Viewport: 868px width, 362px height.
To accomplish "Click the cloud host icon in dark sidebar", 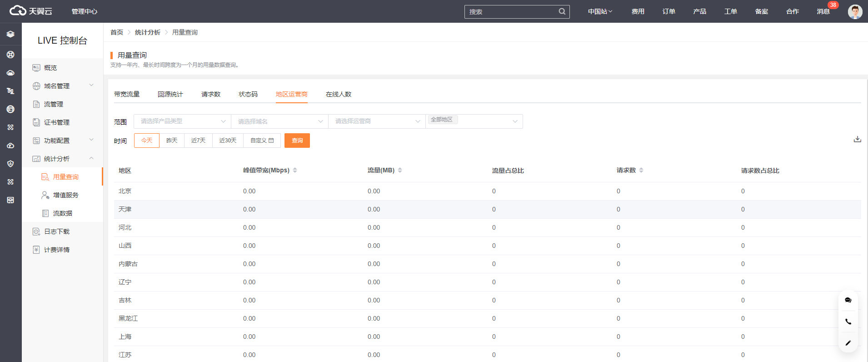I will 10,73.
